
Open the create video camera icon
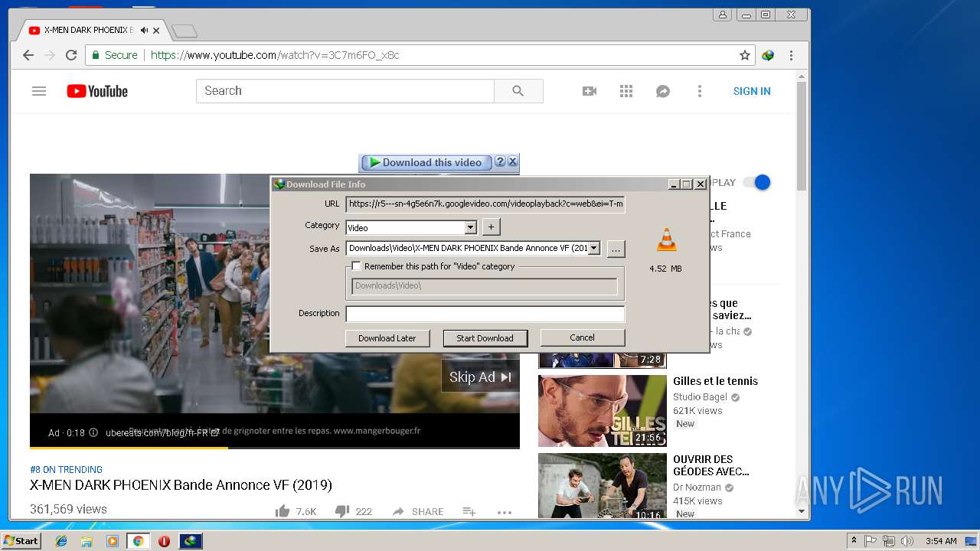pos(590,91)
